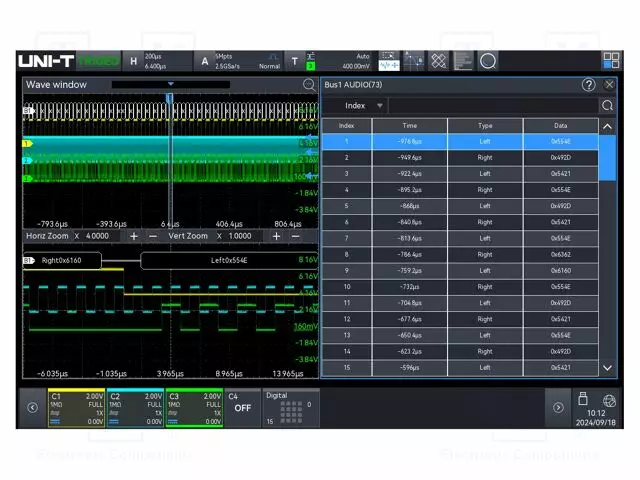640x480 pixels.
Task: Toggle channel C3 display
Action: click(x=193, y=408)
